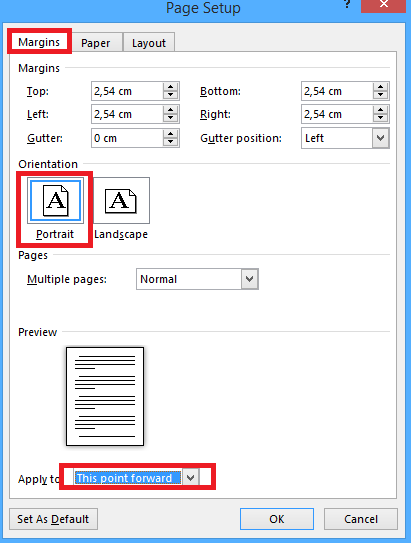Screen dimensions: 411x543
Task: Increase the Left margin spinner up
Action: point(170,110)
